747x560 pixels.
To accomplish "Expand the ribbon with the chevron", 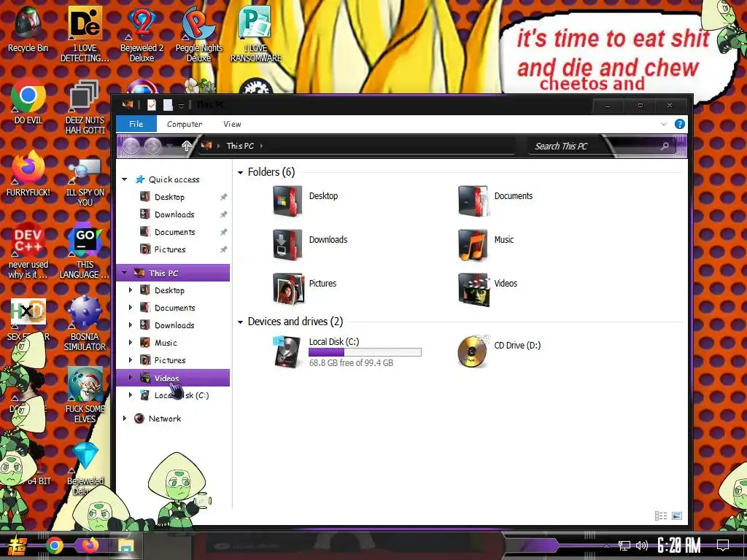I will click(x=664, y=124).
